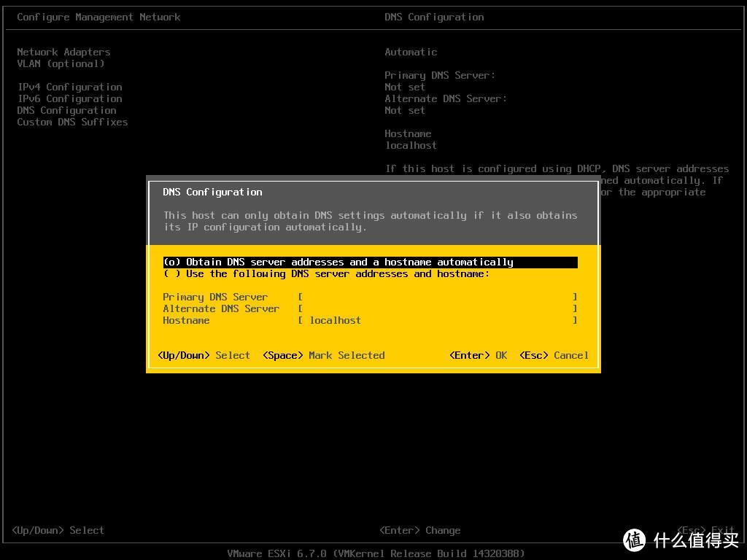Click the Hostname field containing localhost
The width and height of the screenshot is (747, 560).
point(438,320)
